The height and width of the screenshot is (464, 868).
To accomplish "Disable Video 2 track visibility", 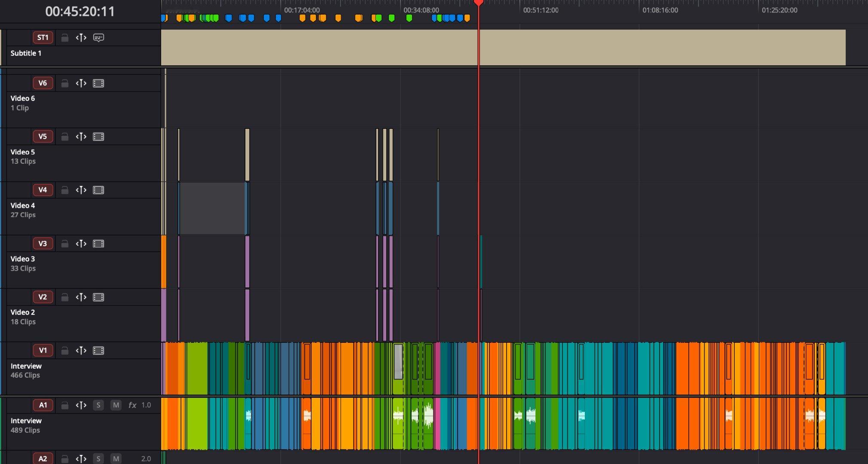I will 98,297.
